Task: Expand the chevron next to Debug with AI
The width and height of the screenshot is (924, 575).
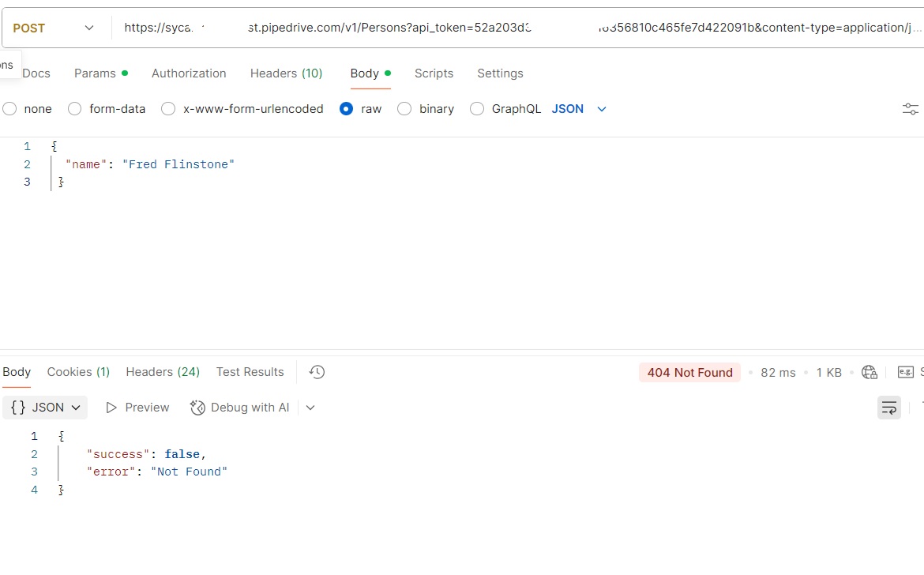Action: 310,408
